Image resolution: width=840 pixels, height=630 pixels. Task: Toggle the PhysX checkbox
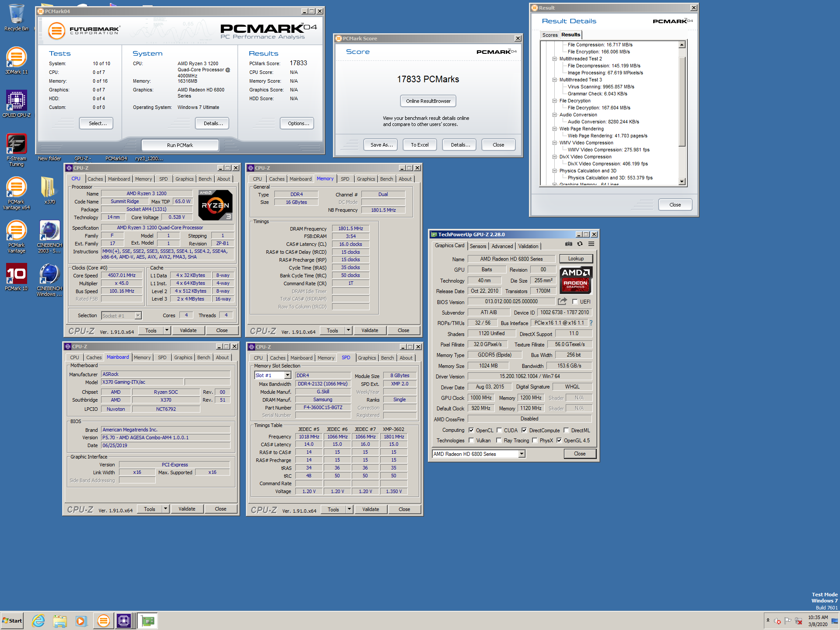535,440
